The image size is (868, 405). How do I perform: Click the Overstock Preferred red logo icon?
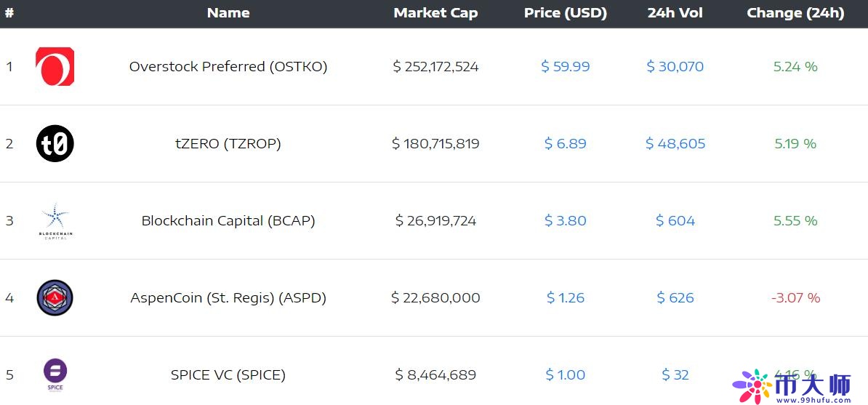(55, 66)
